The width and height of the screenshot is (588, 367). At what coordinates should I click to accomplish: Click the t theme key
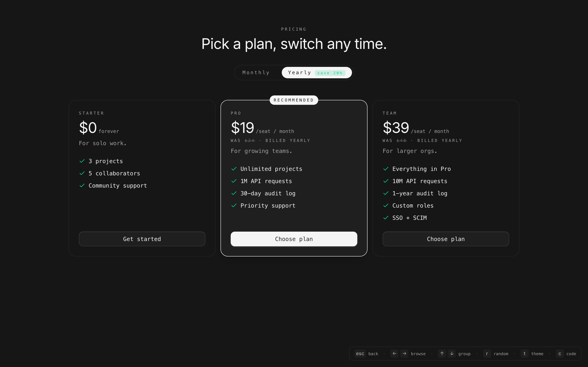pos(524,354)
